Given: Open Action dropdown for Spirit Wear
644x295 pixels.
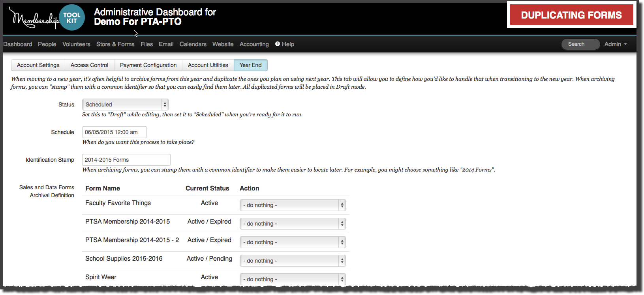Looking at the screenshot, I should click(293, 279).
